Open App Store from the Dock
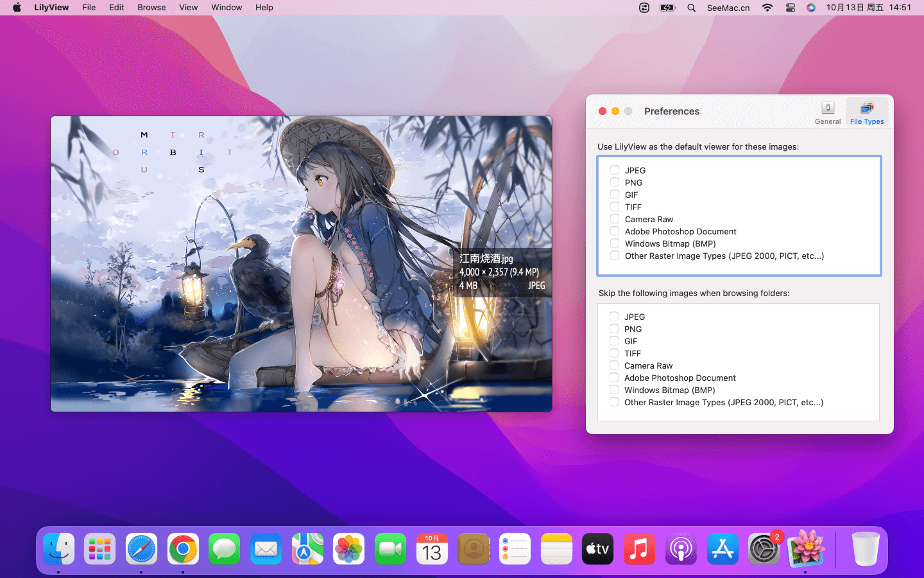 pos(723,549)
